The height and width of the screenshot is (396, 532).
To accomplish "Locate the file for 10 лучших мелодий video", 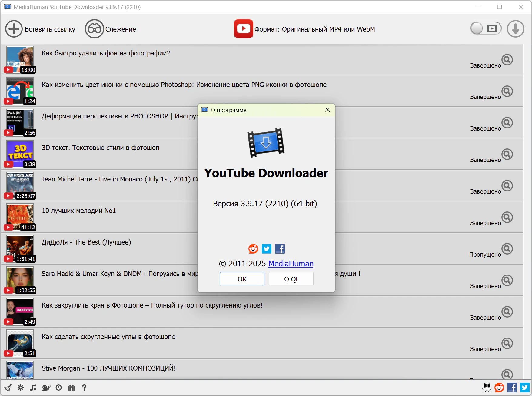I will click(x=507, y=217).
